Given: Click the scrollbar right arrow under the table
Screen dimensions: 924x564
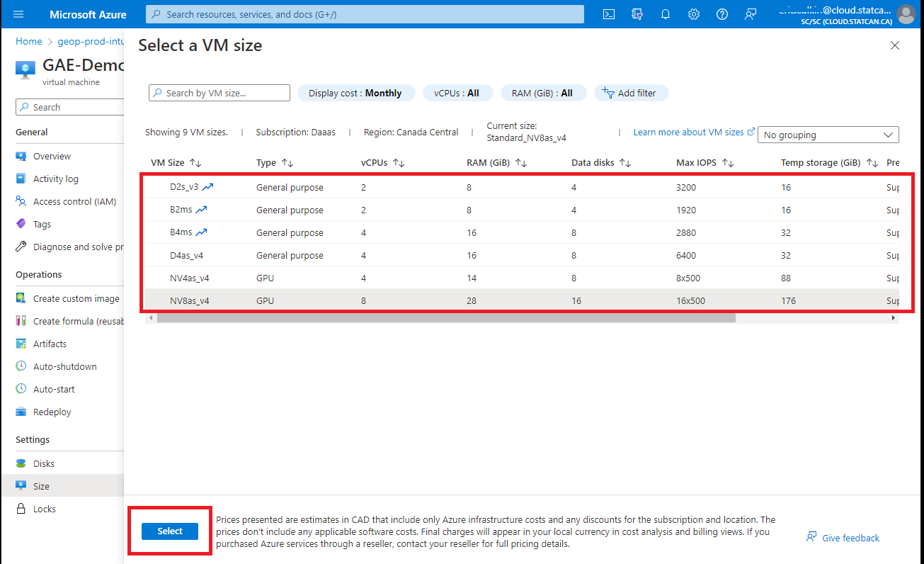Looking at the screenshot, I should (x=894, y=318).
